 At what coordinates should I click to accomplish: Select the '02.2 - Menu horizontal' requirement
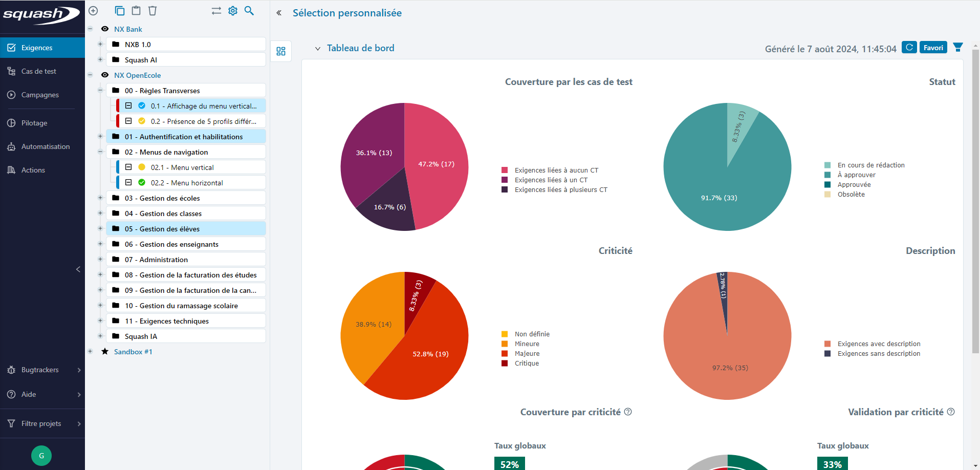pos(187,183)
